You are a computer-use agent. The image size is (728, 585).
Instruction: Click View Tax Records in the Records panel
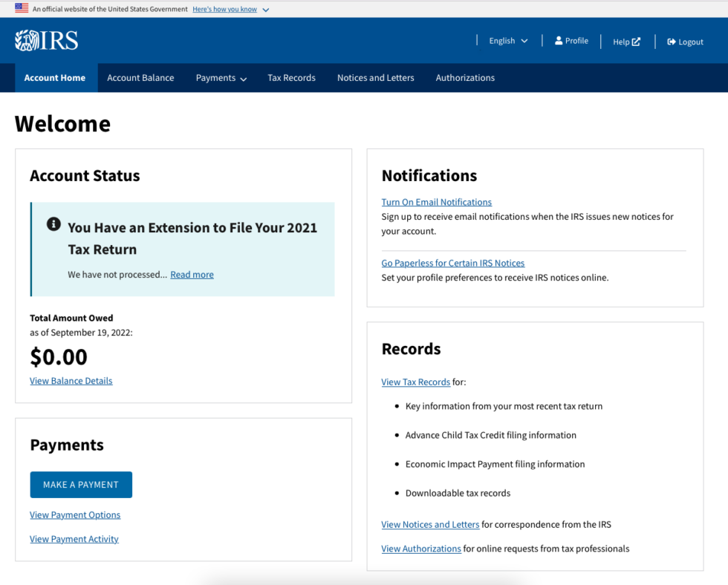(x=415, y=382)
